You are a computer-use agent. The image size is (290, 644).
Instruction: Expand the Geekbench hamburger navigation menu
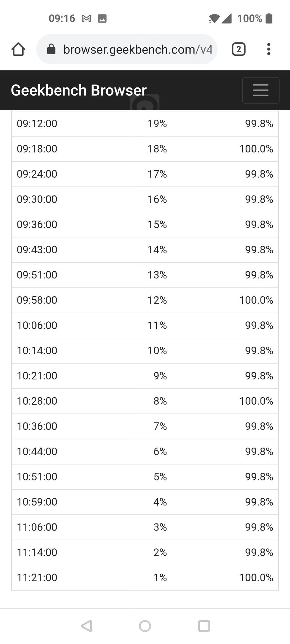261,90
